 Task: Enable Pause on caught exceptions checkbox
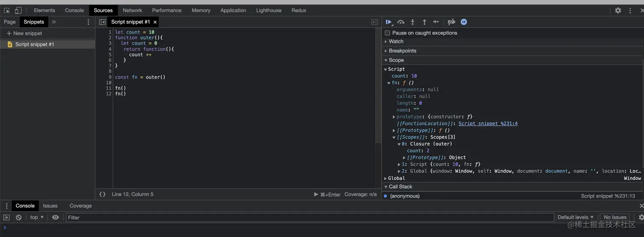pyautogui.click(x=387, y=33)
